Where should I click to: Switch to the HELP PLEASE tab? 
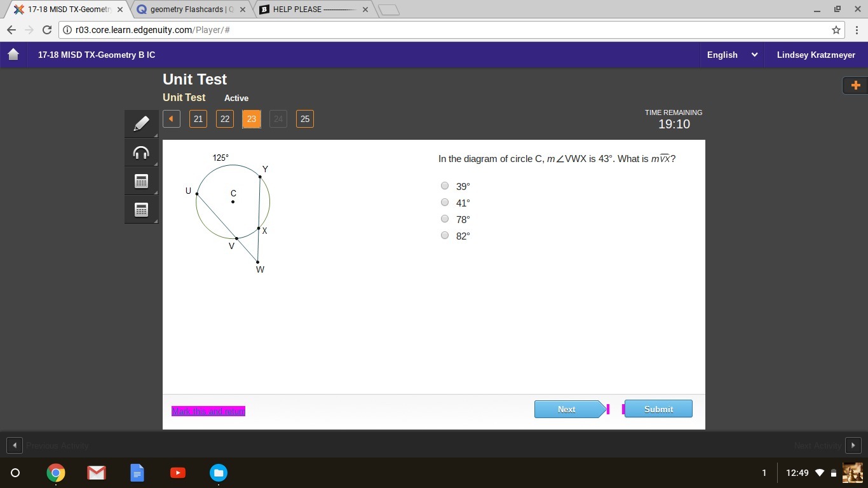pos(314,10)
